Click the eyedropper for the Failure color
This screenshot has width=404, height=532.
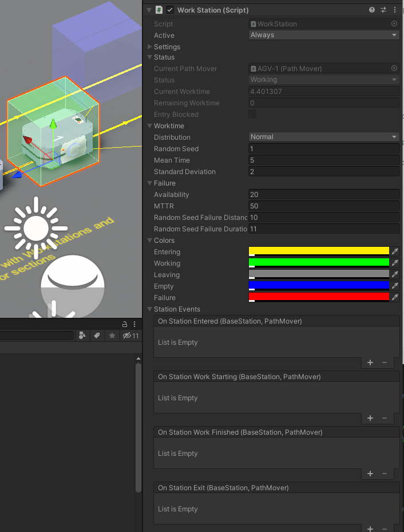[x=394, y=297]
